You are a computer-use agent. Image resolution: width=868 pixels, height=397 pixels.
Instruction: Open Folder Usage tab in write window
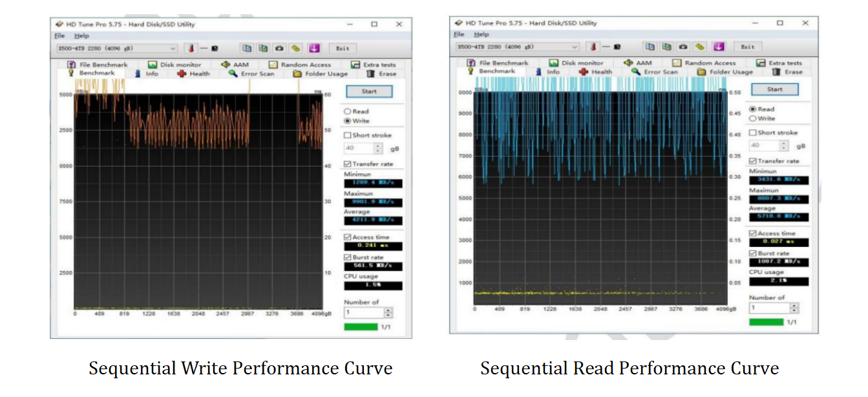[321, 74]
